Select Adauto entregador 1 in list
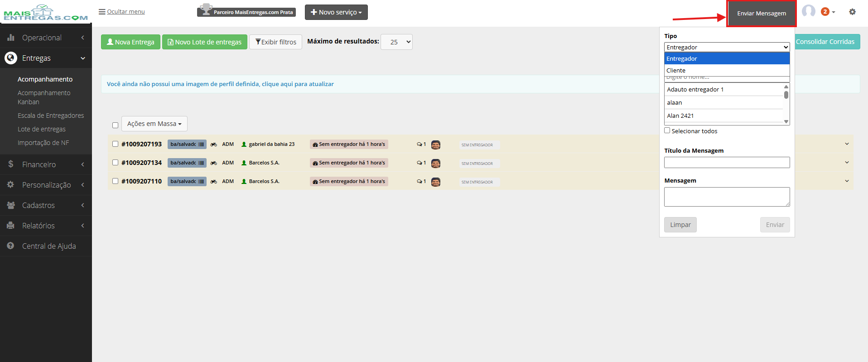The width and height of the screenshot is (868, 362). (x=724, y=89)
